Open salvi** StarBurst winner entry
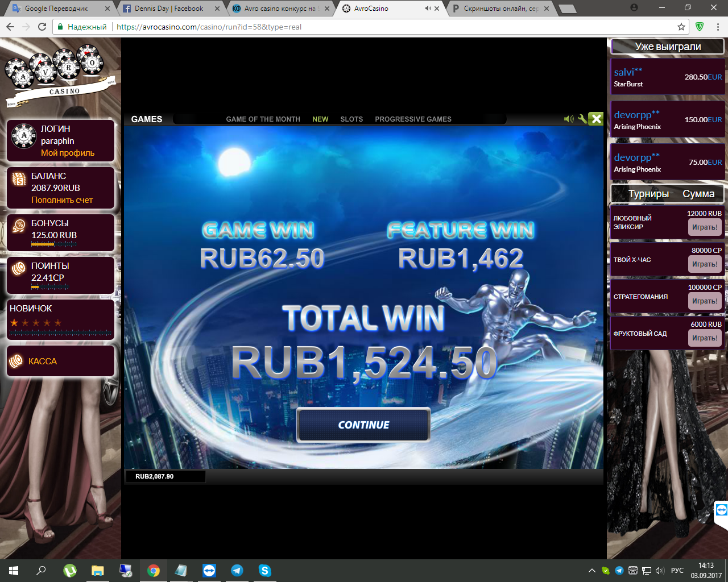Image resolution: width=728 pixels, height=582 pixels. click(668, 77)
